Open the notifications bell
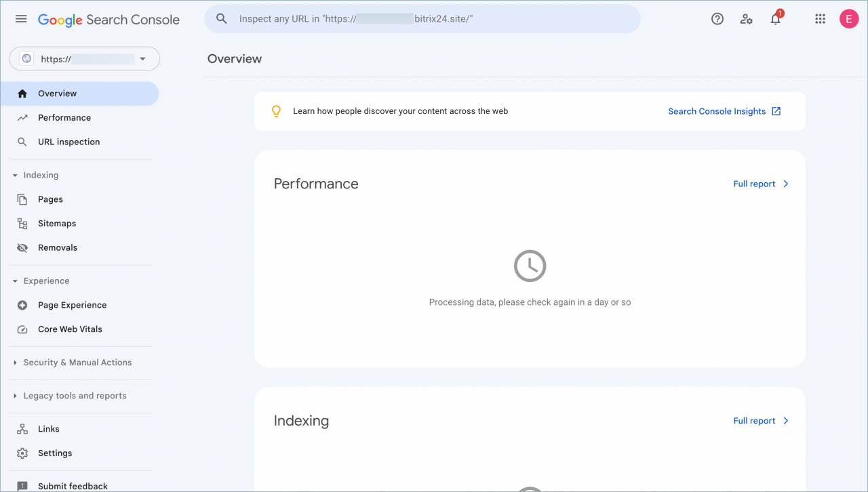 point(776,19)
